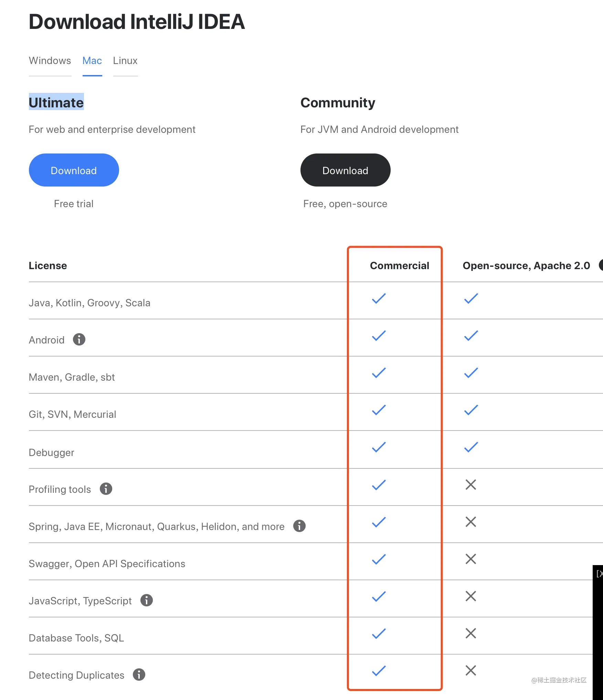Click Community checkmark in Debugger row

click(x=471, y=447)
